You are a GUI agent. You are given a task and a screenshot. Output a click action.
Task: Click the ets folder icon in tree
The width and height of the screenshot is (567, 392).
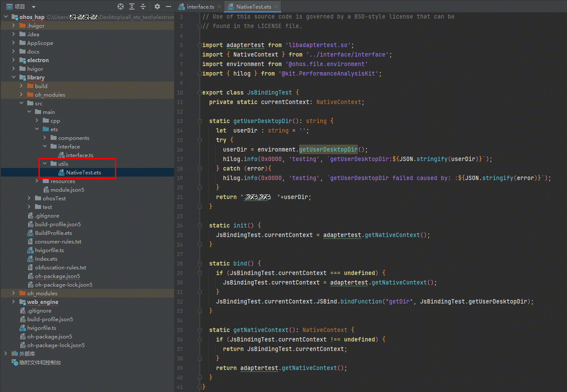point(46,130)
